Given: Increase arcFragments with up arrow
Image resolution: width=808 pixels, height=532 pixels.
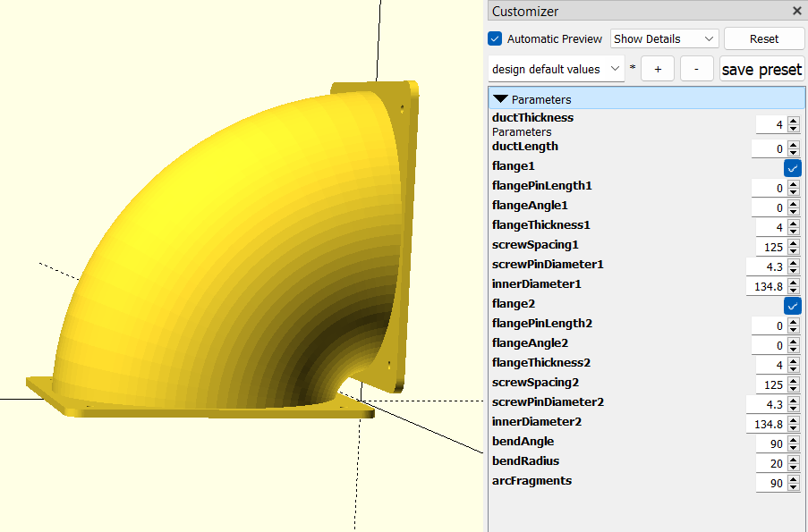Looking at the screenshot, I should click(x=794, y=479).
